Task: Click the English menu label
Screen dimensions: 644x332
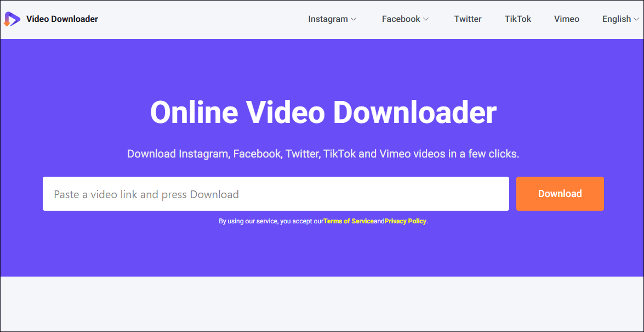Action: pyautogui.click(x=615, y=19)
